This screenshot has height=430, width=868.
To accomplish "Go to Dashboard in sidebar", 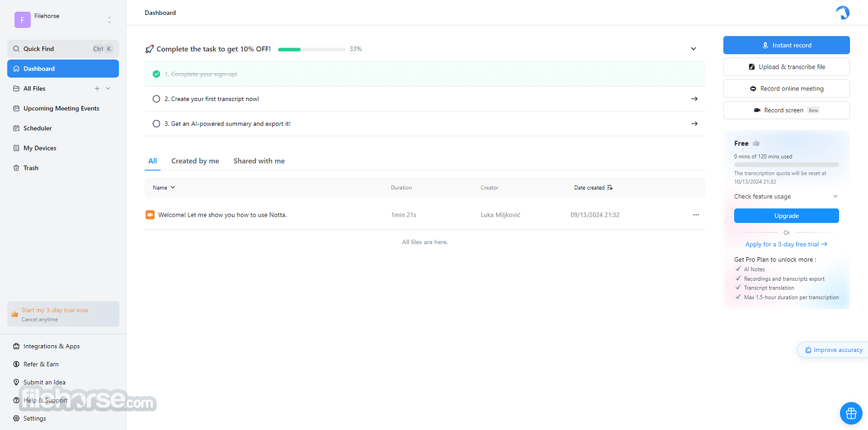I will click(63, 69).
